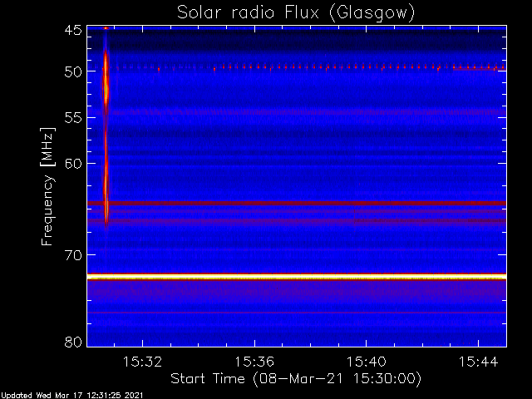Click the 'Frequency [MHz]' axis title
The image size is (532, 399).
(47, 186)
